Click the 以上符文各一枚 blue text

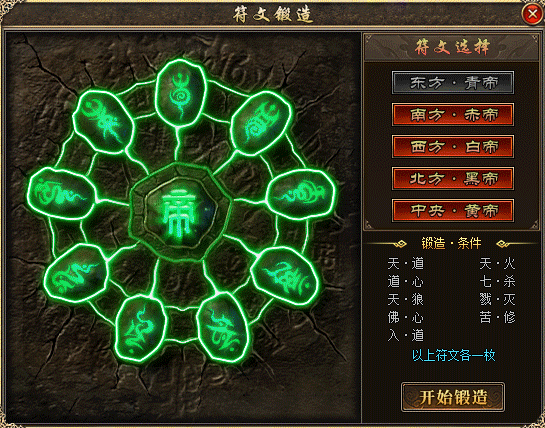(x=453, y=355)
